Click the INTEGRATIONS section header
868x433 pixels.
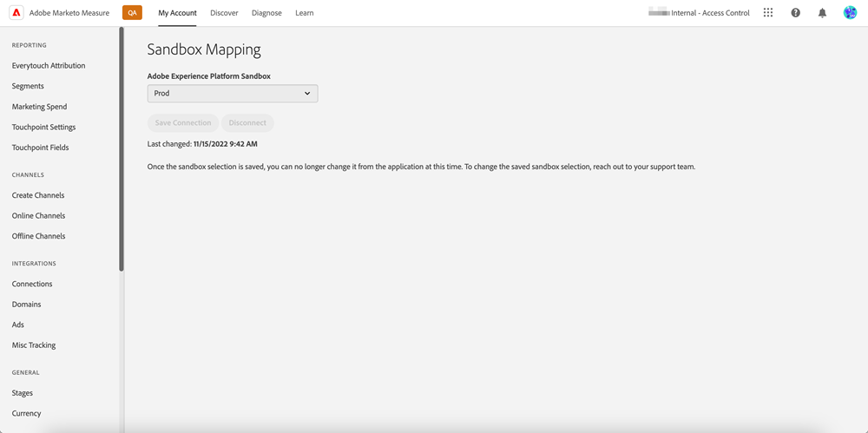34,264
